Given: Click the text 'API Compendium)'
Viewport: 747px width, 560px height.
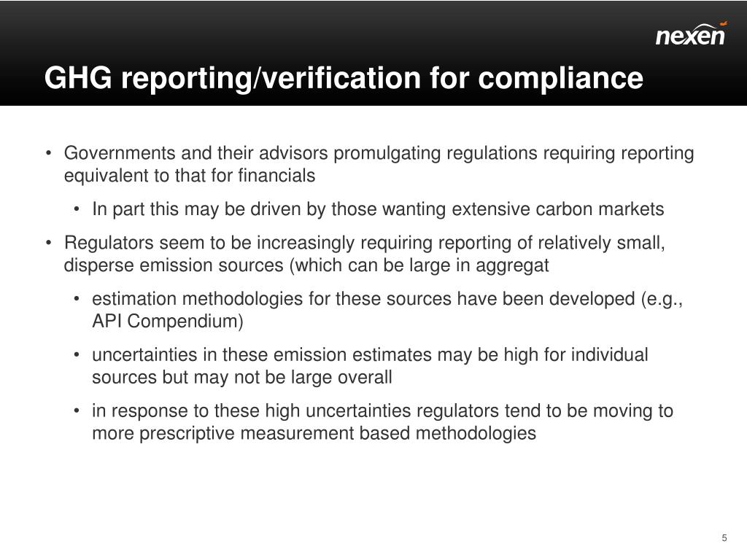Looking at the screenshot, I should tap(168, 321).
